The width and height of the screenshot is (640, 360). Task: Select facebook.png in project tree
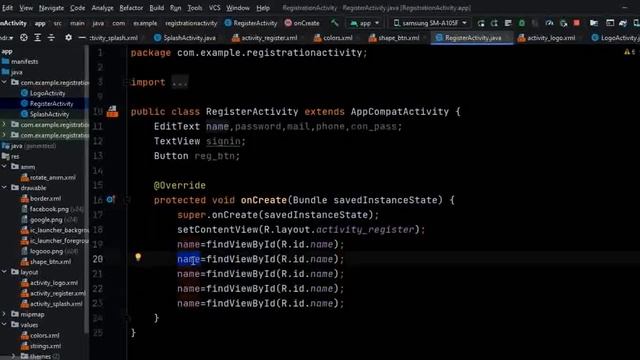49,209
